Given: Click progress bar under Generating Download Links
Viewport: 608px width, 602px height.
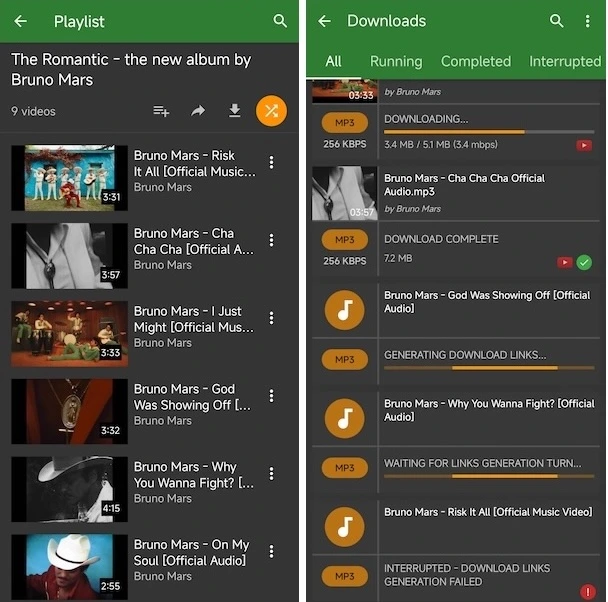Looking at the screenshot, I should coord(489,368).
